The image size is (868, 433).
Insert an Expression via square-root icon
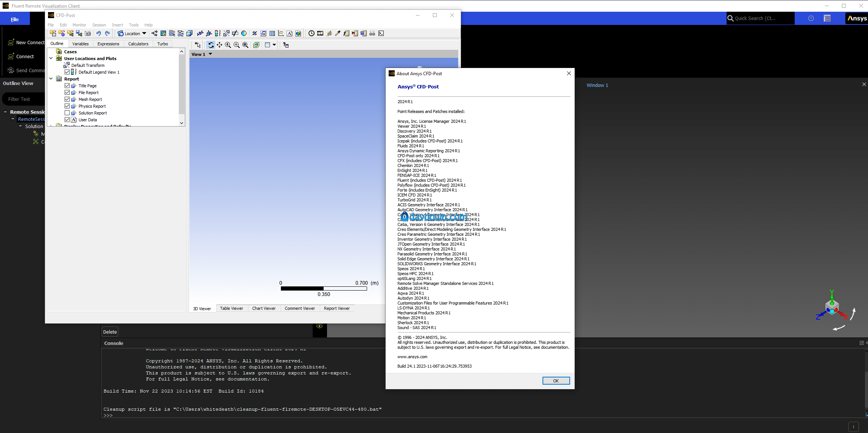tap(263, 33)
